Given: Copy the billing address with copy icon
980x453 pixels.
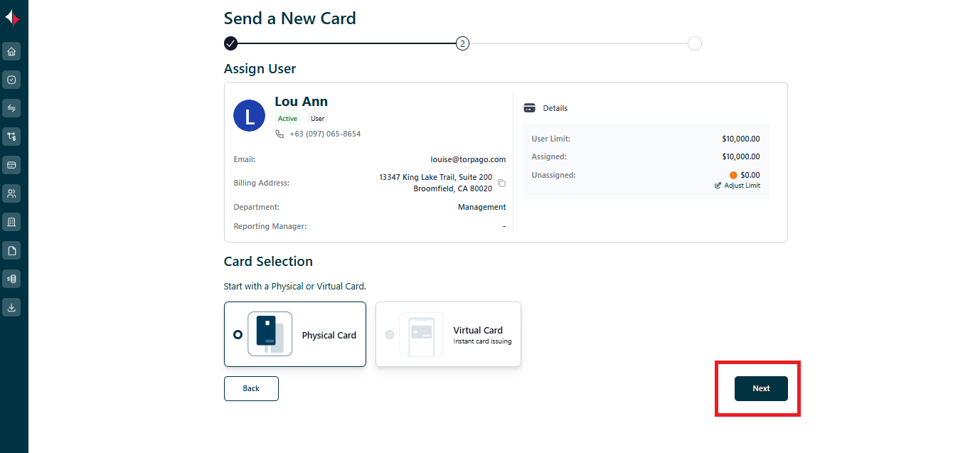Looking at the screenshot, I should (501, 183).
